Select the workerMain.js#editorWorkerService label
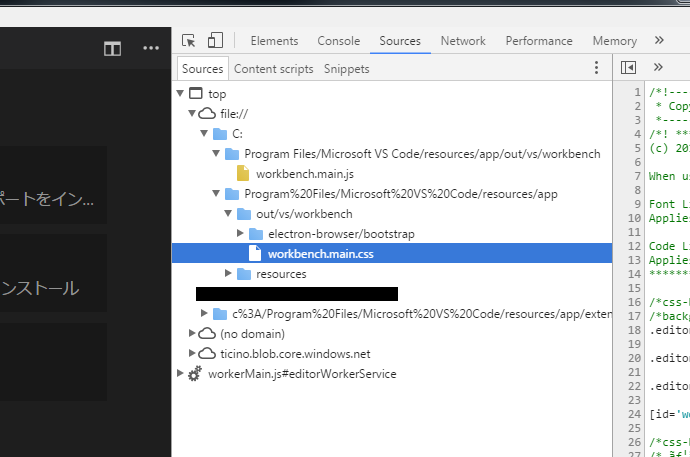 [x=302, y=374]
